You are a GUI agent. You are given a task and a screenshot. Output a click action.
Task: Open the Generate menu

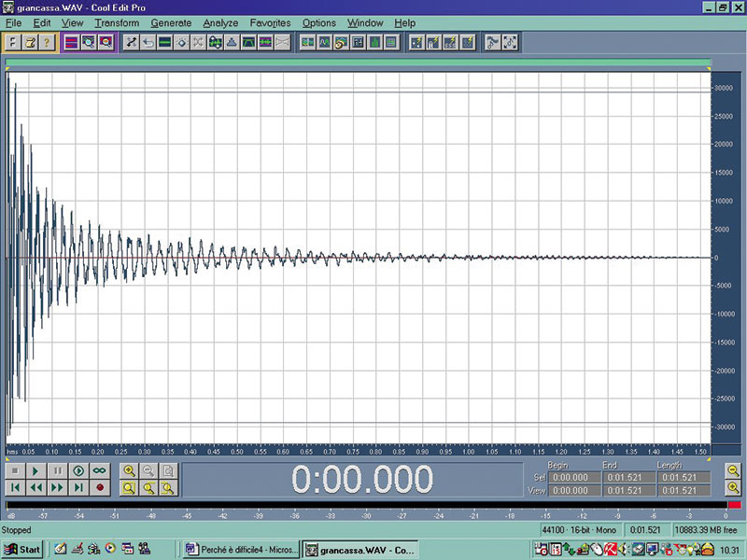click(171, 22)
